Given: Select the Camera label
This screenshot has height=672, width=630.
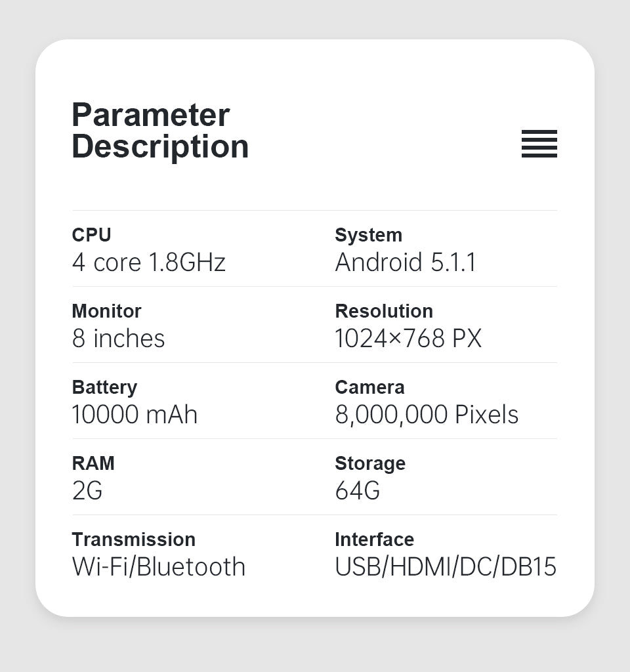Looking at the screenshot, I should (369, 387).
